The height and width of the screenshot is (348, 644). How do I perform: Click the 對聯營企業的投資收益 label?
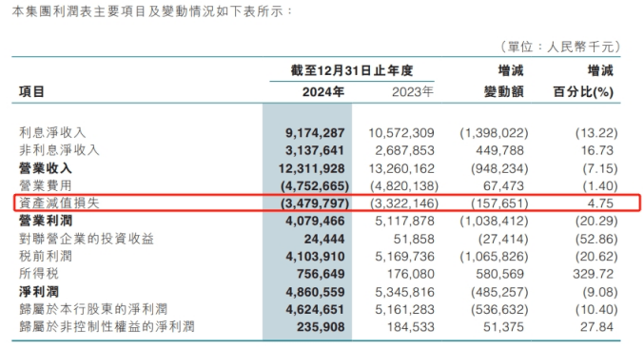(87, 239)
